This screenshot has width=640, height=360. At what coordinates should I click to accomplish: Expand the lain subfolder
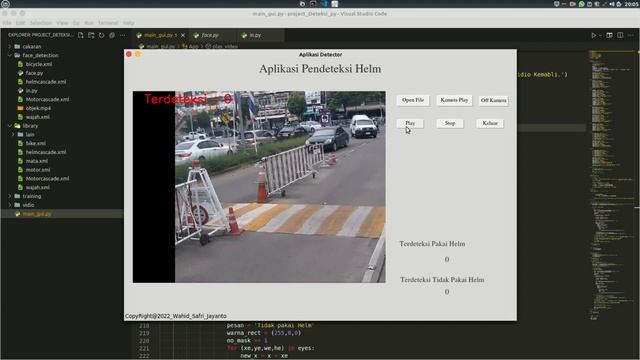(30, 135)
